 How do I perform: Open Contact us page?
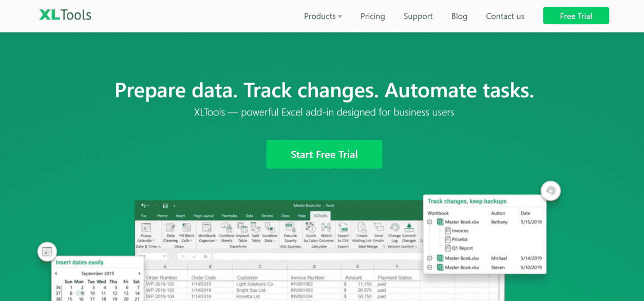click(505, 16)
